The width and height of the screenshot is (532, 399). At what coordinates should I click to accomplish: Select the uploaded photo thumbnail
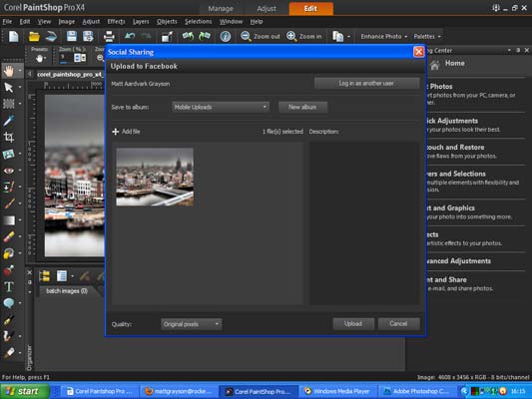point(155,177)
